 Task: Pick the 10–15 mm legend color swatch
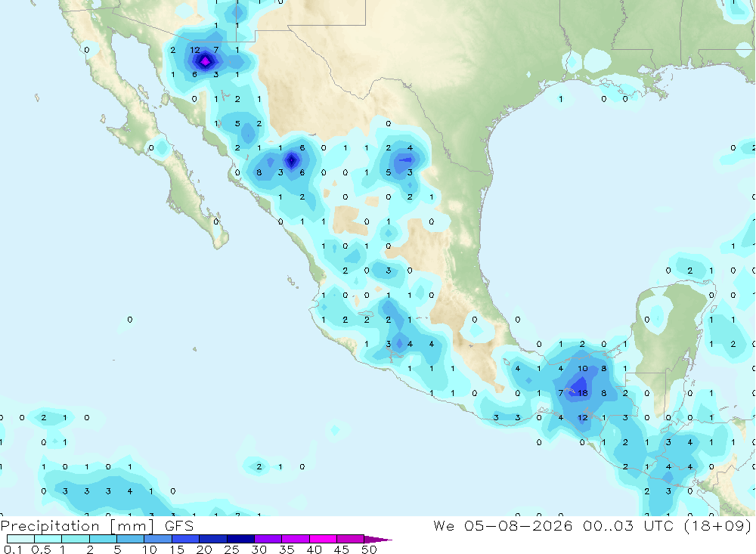click(x=158, y=539)
